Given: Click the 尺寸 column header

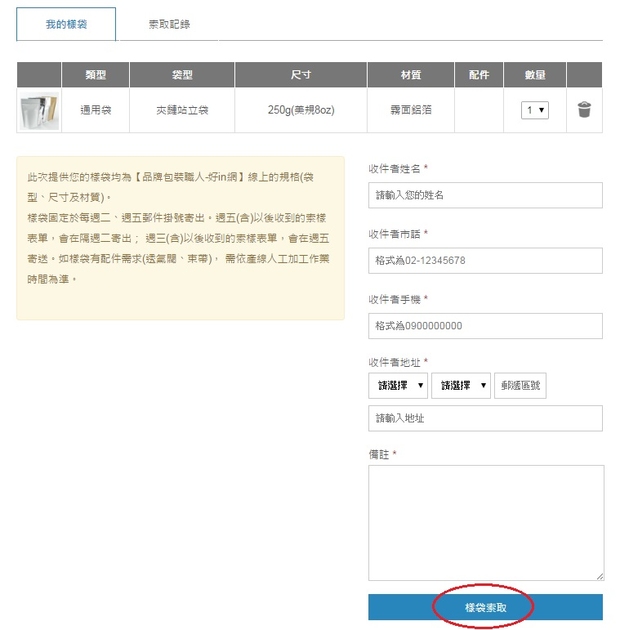Looking at the screenshot, I should 301,75.
